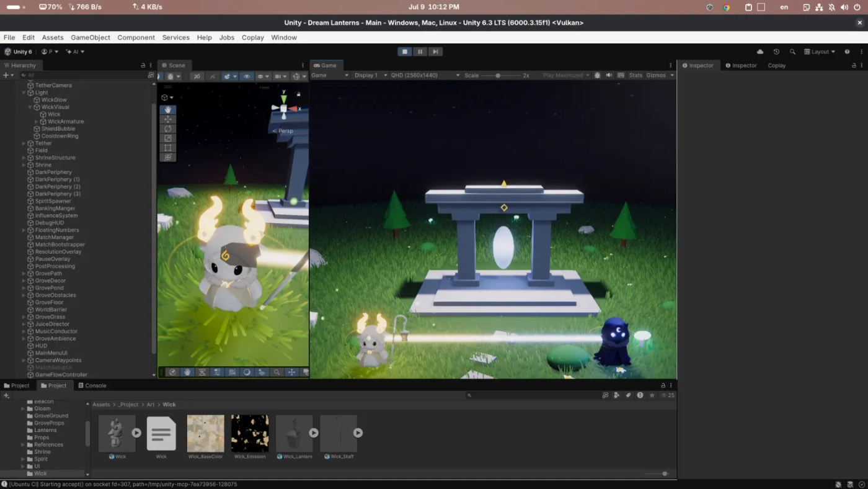Viewport: 868px width, 489px height.
Task: Open the en language indicator in top bar
Action: (x=784, y=7)
